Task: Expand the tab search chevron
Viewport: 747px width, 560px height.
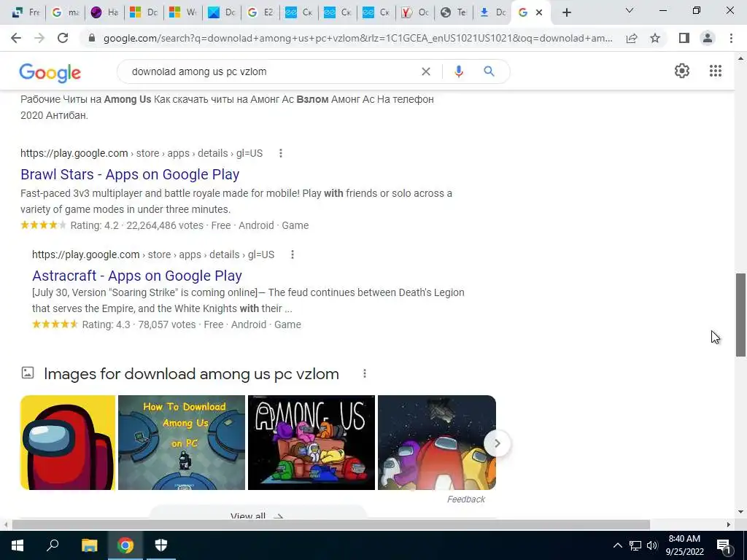Action: pyautogui.click(x=630, y=10)
